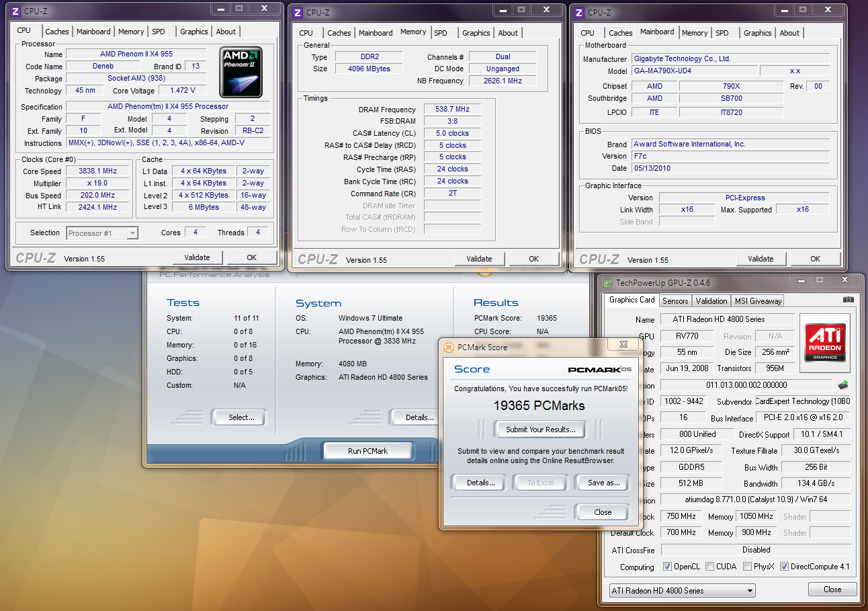Click the Multiplier value x 19.0
Image resolution: width=868 pixels, height=611 pixels.
[x=97, y=184]
